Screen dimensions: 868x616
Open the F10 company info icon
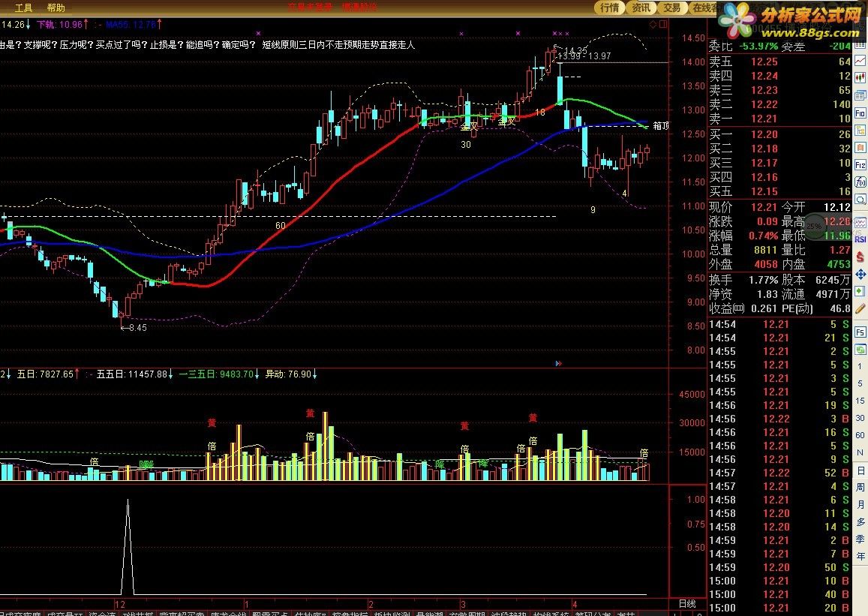tap(860, 113)
